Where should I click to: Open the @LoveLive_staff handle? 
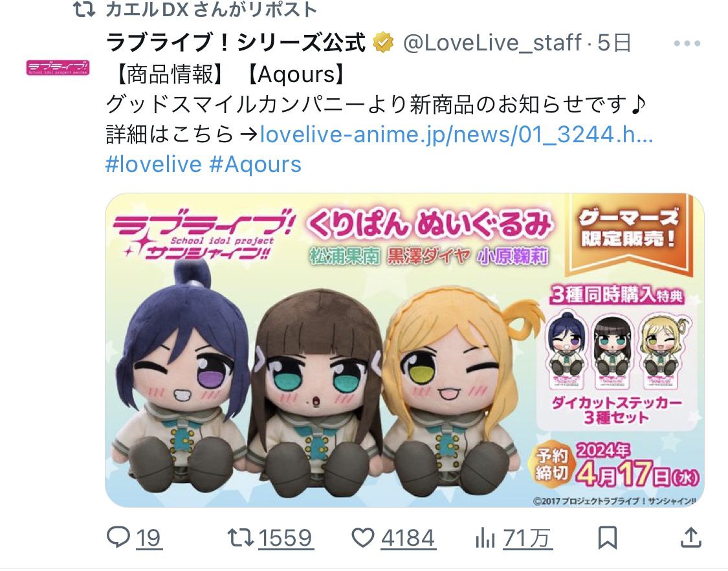point(492,43)
